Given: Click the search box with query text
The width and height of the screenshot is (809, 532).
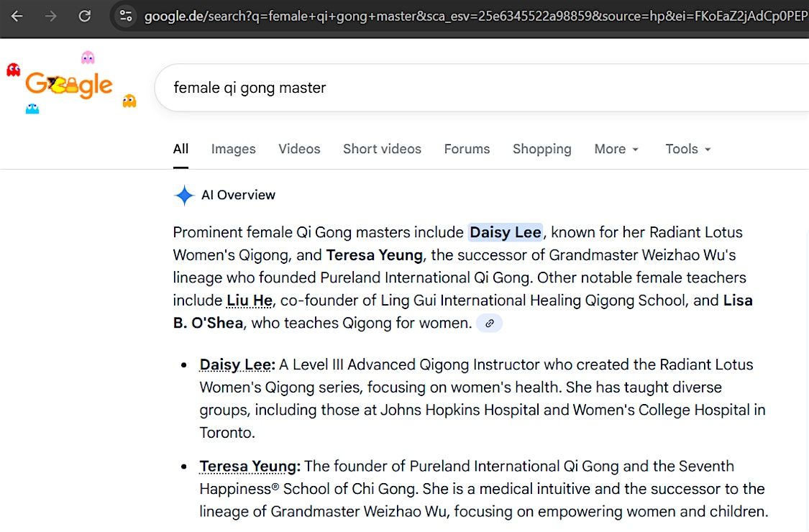Looking at the screenshot, I should coord(431,88).
